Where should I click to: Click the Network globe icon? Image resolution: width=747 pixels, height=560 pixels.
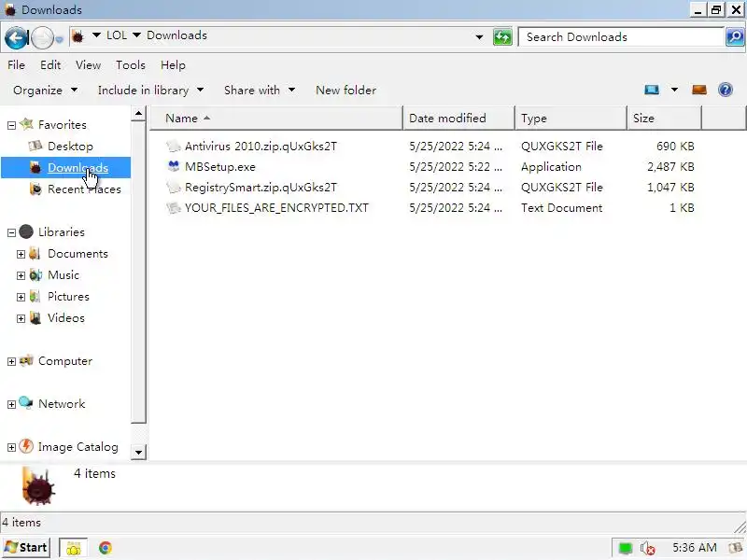[26, 403]
